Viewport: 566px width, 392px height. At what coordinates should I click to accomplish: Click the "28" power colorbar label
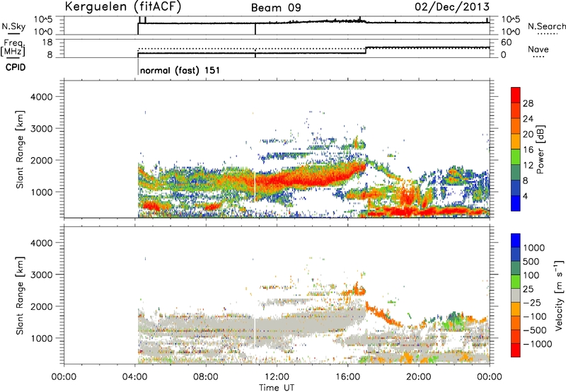pos(528,103)
